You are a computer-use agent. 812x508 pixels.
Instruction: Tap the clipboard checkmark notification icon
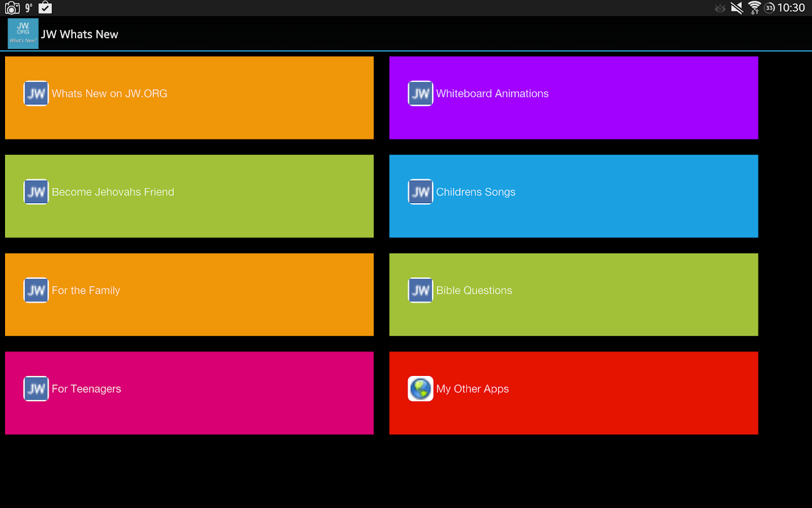(45, 8)
